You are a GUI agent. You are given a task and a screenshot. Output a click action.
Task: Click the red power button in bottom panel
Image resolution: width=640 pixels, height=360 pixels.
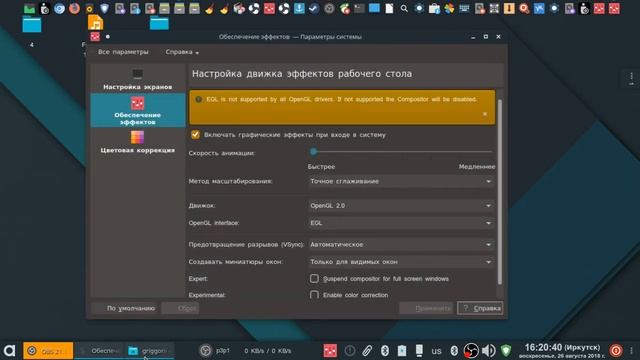(616, 350)
